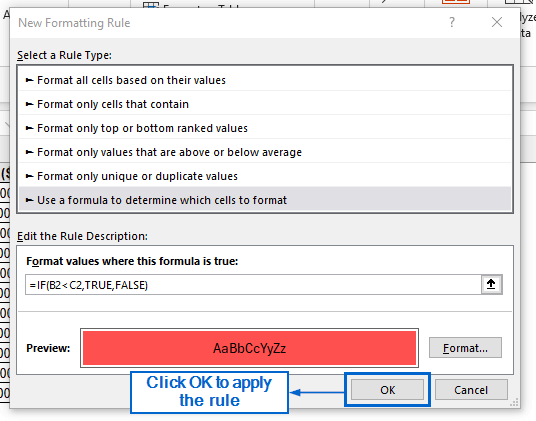The height and width of the screenshot is (421, 536).
Task: Cancel the New Formatting Rule dialog
Action: click(471, 390)
